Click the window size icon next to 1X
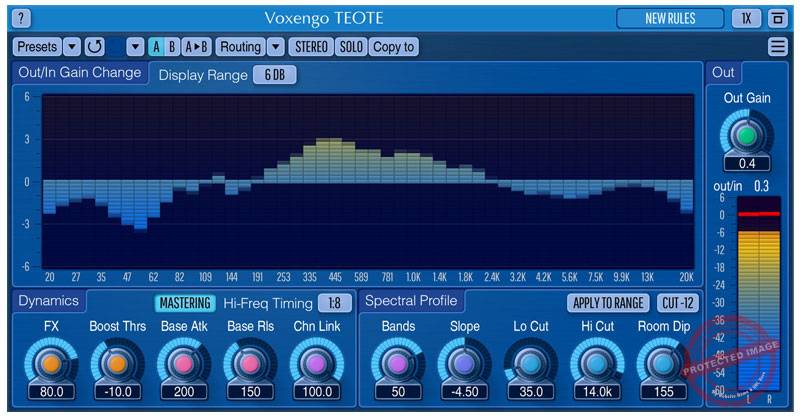This screenshot has height=417, width=800. click(777, 18)
